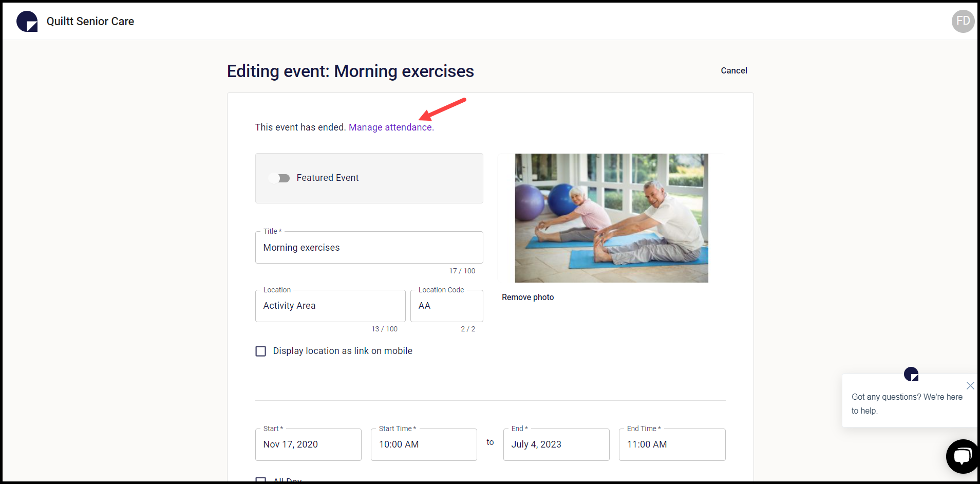Click the Location Code field
Screen dimensions: 980x484
tap(446, 306)
